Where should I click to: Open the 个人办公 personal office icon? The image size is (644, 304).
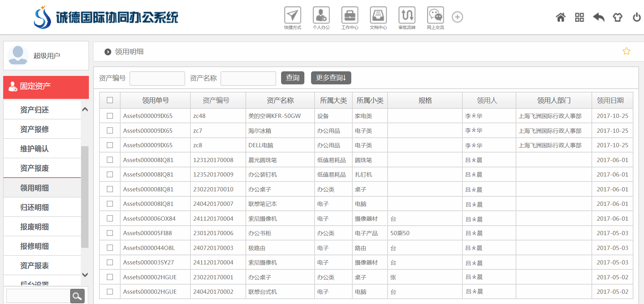pos(321,16)
